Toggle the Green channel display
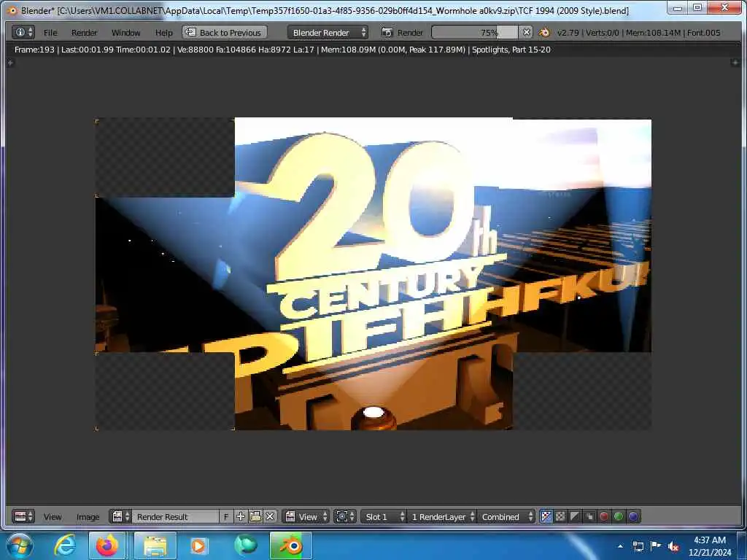The image size is (747, 560). tap(619, 517)
